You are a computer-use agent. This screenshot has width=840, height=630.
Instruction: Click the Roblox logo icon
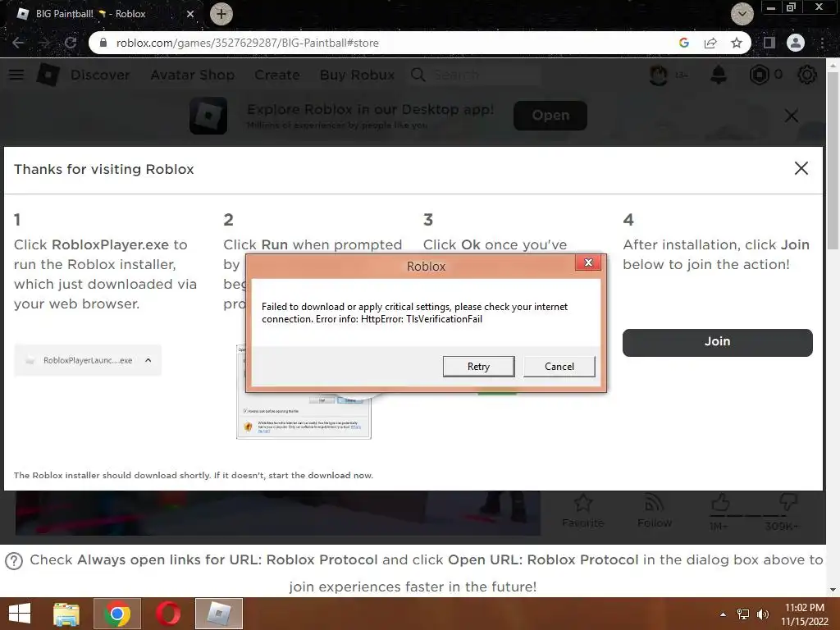click(48, 75)
